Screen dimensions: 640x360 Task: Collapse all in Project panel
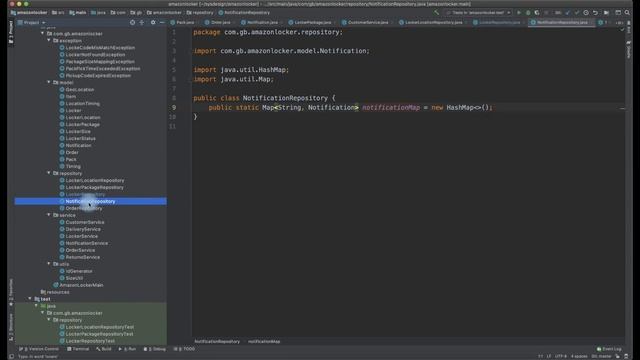tap(142, 22)
